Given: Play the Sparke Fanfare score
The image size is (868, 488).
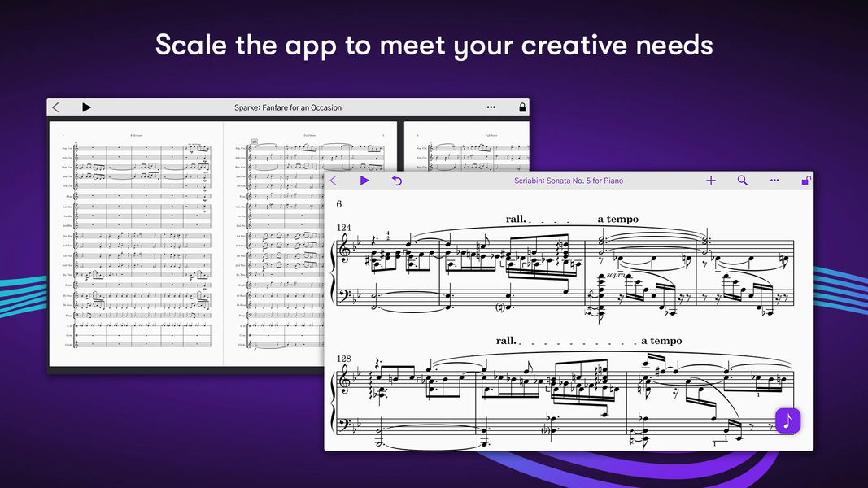Looking at the screenshot, I should click(x=86, y=107).
